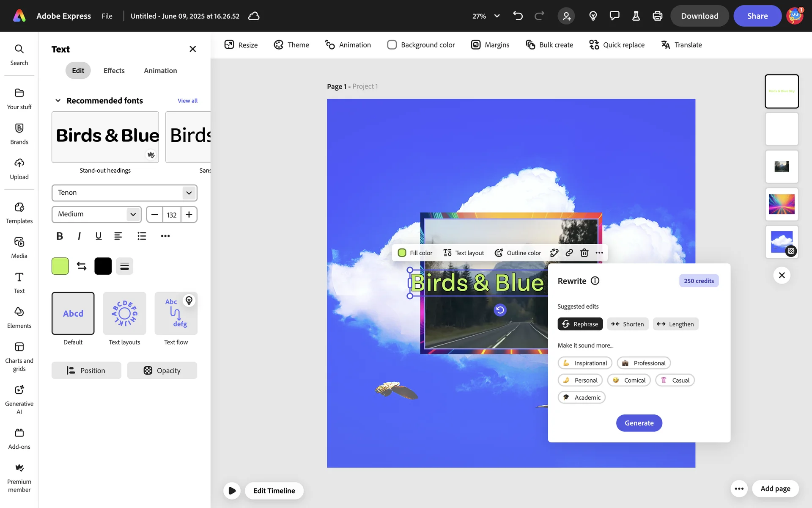Click the View all fonts link
Image resolution: width=812 pixels, height=508 pixels.
(x=187, y=101)
